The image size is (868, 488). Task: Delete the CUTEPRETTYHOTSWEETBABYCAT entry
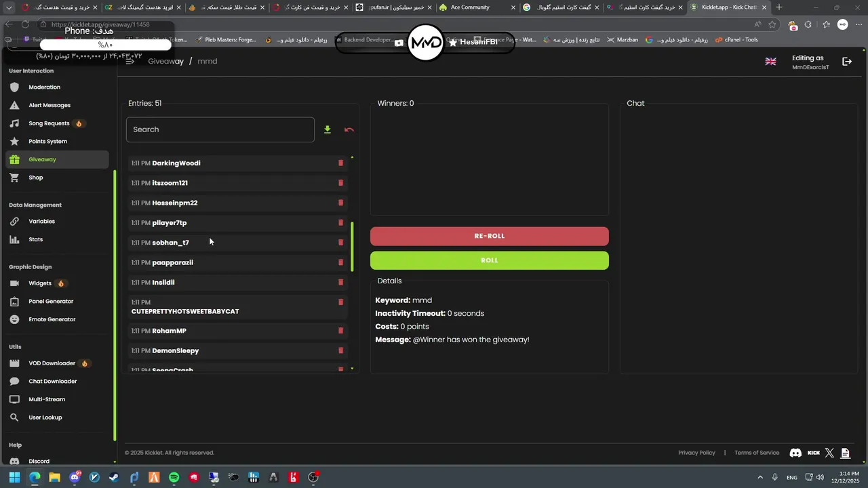(340, 302)
